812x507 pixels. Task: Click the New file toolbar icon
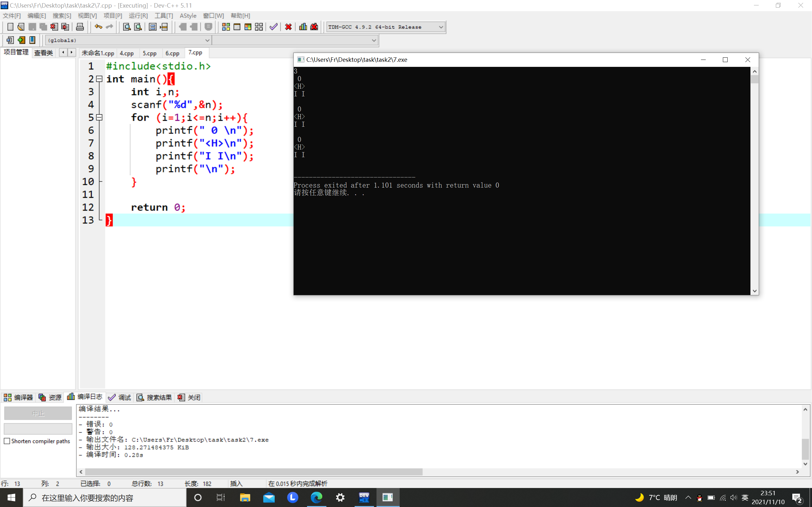(x=10, y=27)
